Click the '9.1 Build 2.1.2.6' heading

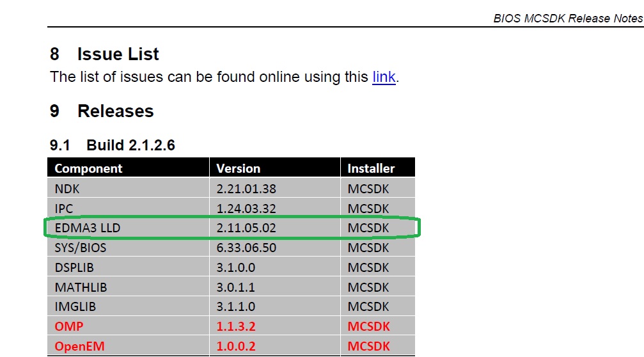113,145
